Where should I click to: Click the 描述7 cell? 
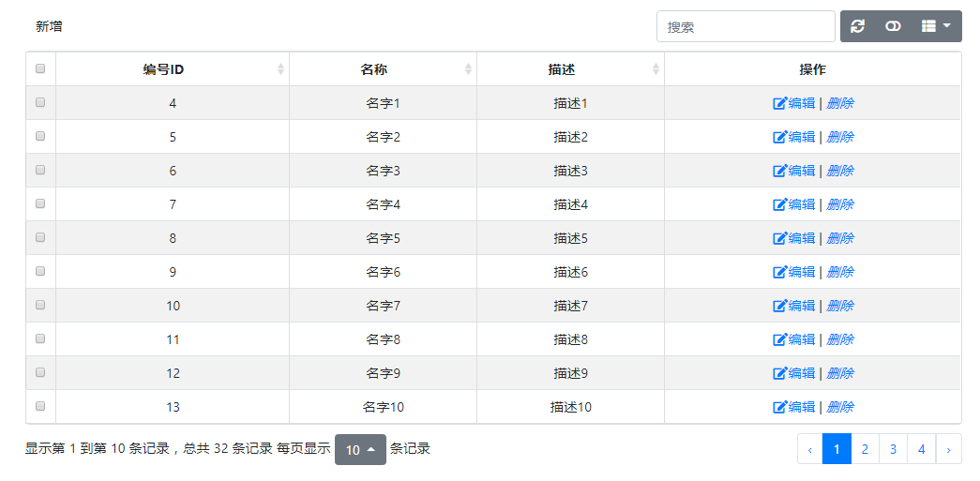[570, 306]
